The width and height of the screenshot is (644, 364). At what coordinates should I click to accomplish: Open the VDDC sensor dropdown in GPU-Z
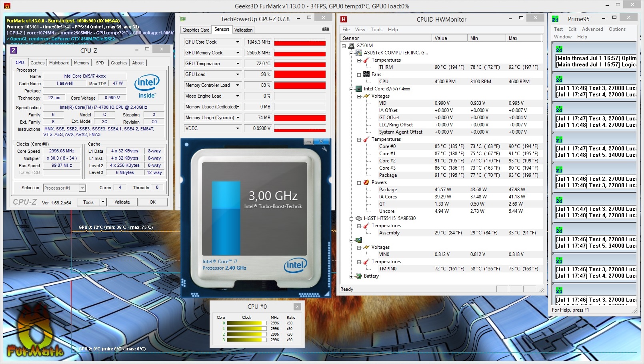pos(238,128)
